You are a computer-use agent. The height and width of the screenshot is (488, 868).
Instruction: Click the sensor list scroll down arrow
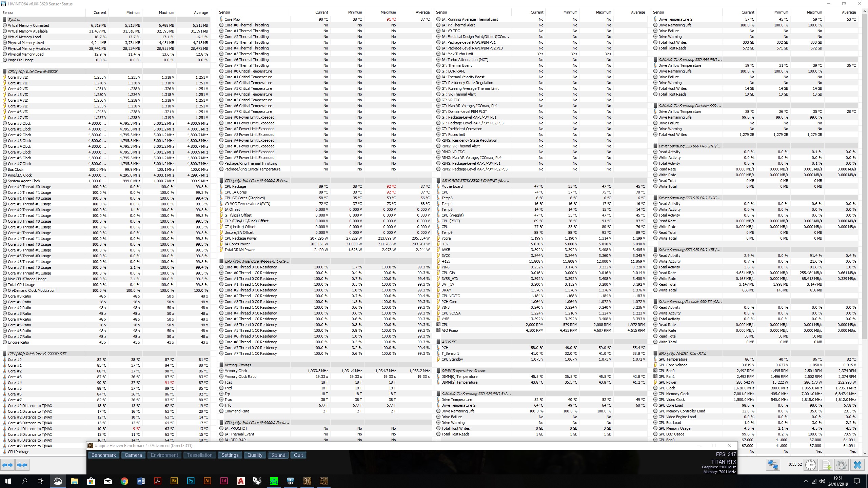tap(864, 453)
